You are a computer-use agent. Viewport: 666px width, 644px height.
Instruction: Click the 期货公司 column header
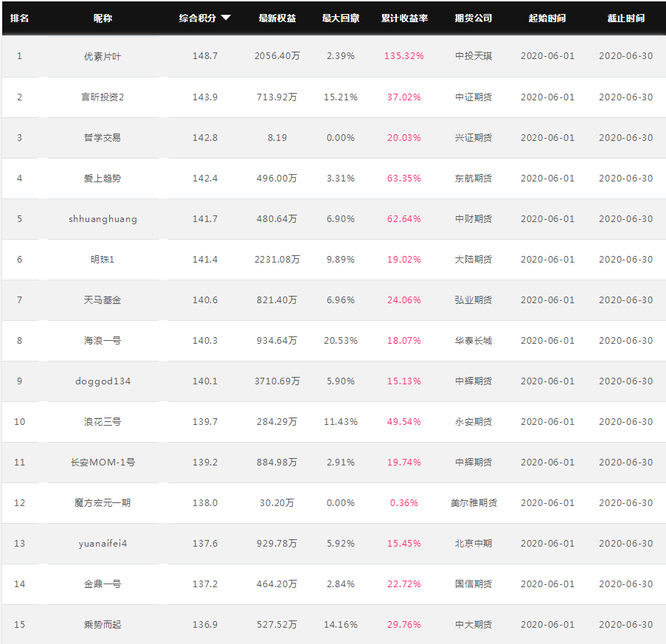(x=474, y=18)
